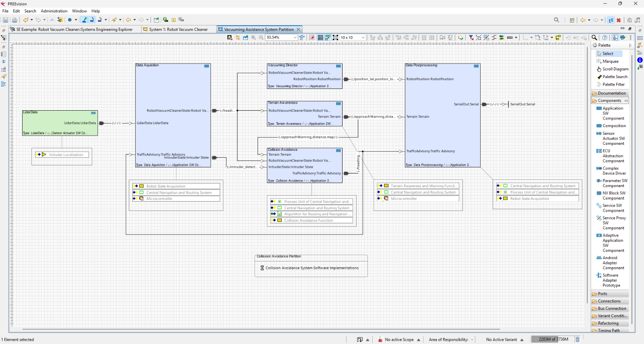Expand the Connections palette drawer
Viewport: 644px width, 344px height.
pos(610,301)
